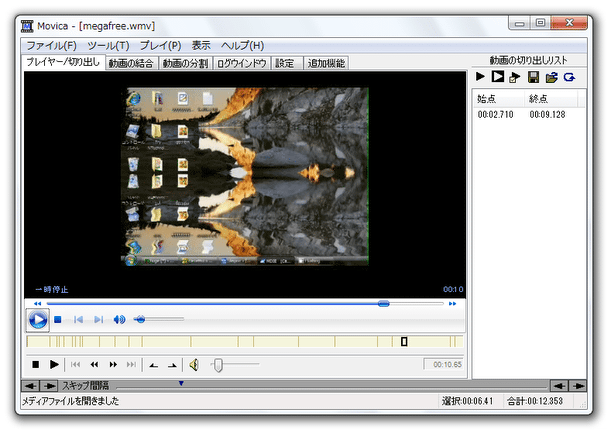Click the blue skip interval triangle marker
611x433 pixels.
pos(181,384)
